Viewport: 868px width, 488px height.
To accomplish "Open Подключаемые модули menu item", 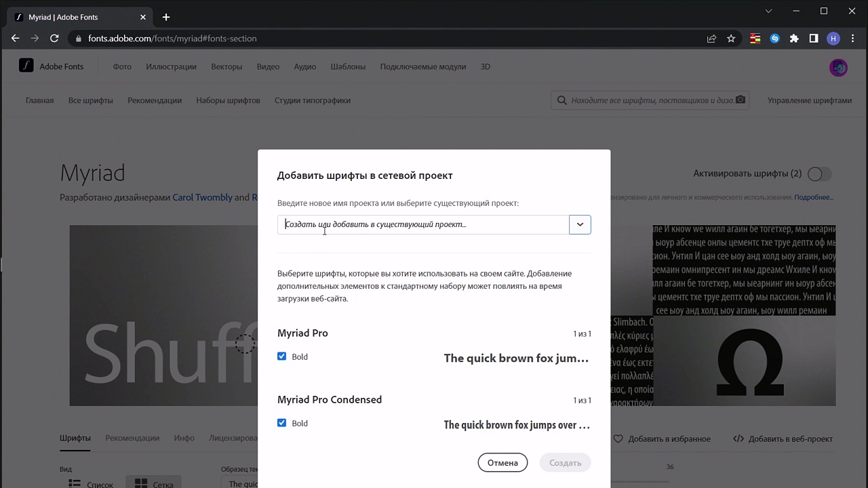I will click(423, 66).
